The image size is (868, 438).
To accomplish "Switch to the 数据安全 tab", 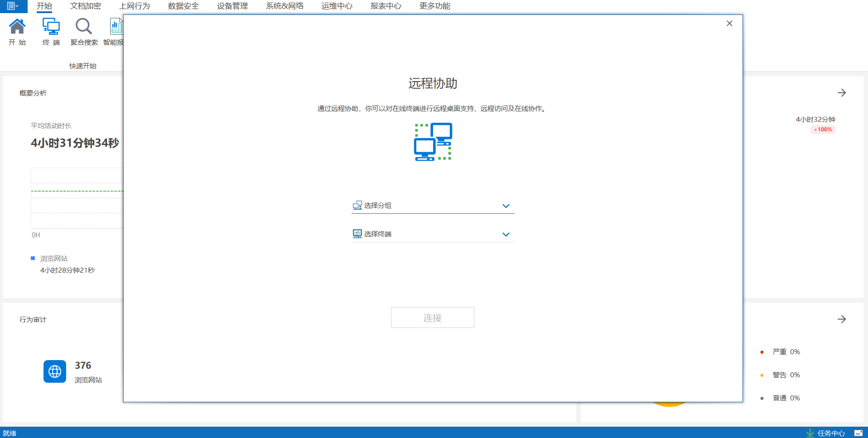I will click(183, 6).
